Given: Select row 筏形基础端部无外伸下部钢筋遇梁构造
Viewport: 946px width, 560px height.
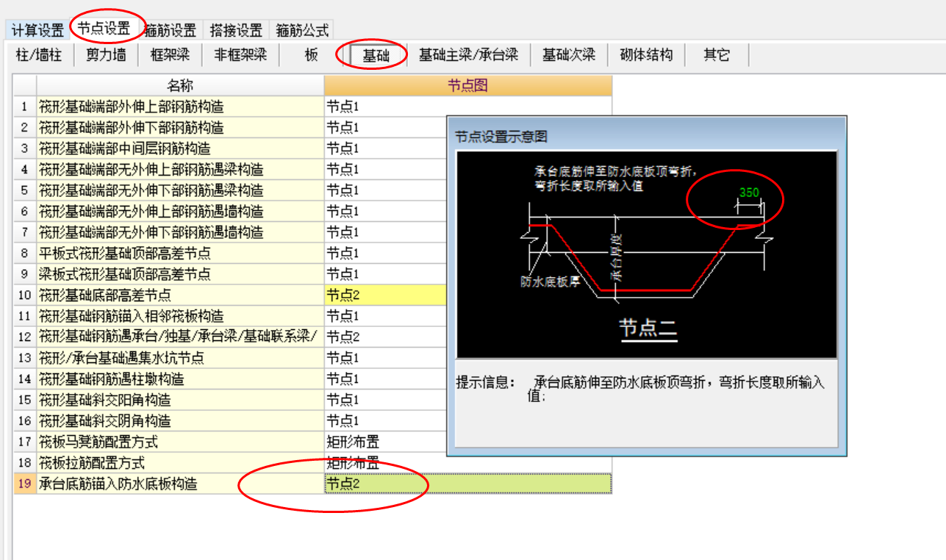Looking at the screenshot, I should pyautogui.click(x=180, y=190).
